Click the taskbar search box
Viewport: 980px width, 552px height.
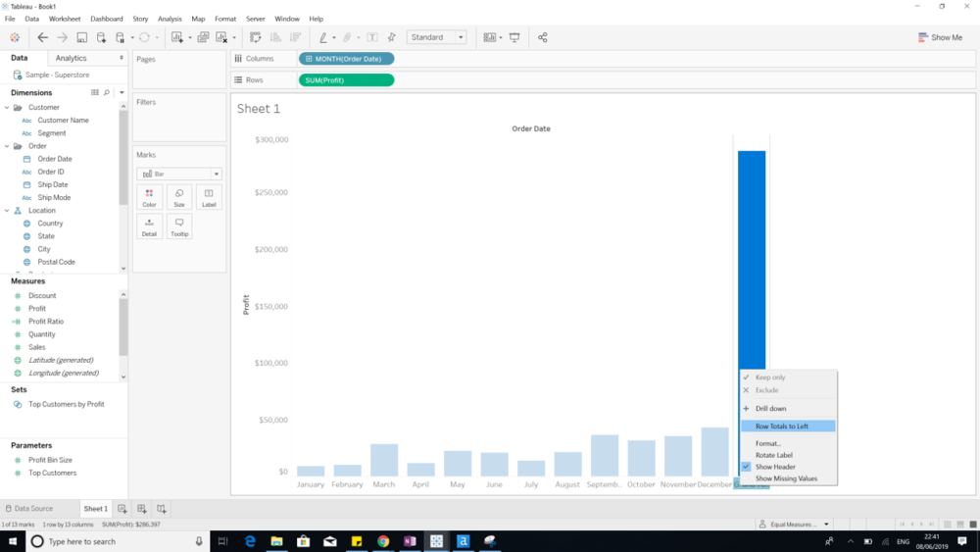point(117,541)
